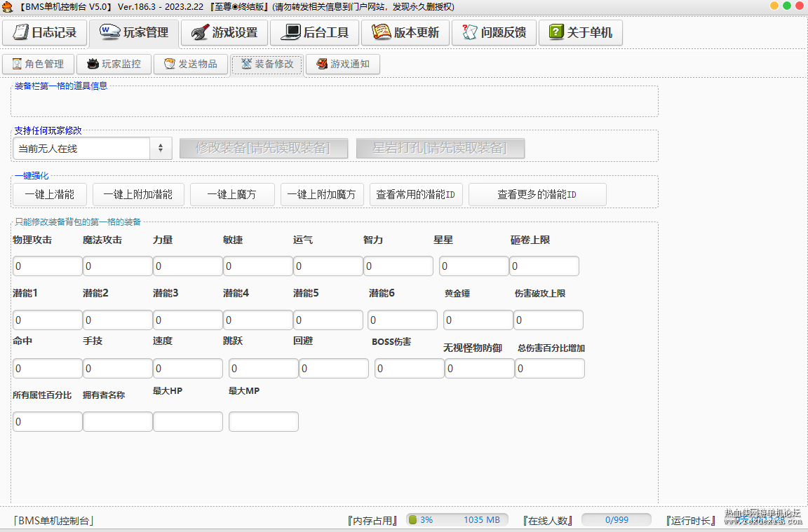This screenshot has width=808, height=532.
Task: Go to the 版本更新 tab
Action: pos(405,32)
